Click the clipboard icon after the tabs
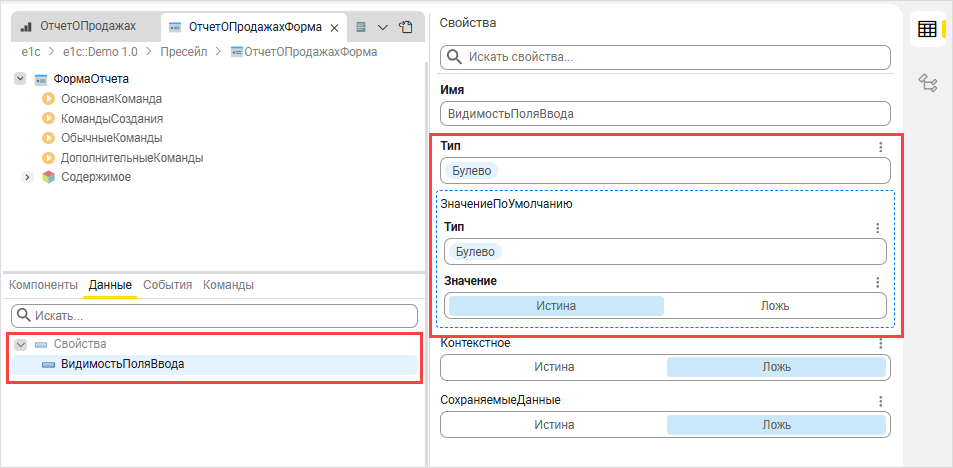 tap(405, 27)
